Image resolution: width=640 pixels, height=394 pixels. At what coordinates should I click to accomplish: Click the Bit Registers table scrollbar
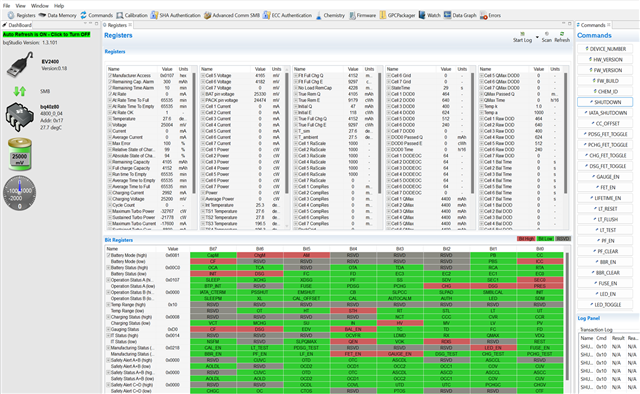pyautogui.click(x=567, y=316)
